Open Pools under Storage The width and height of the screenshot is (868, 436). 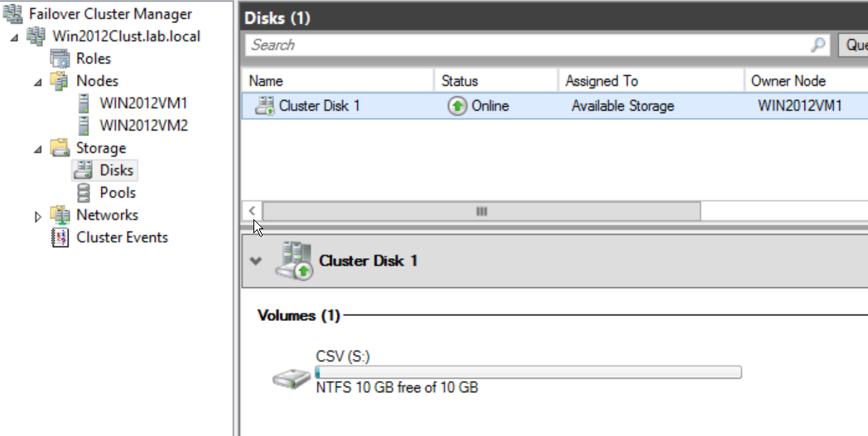click(x=118, y=193)
